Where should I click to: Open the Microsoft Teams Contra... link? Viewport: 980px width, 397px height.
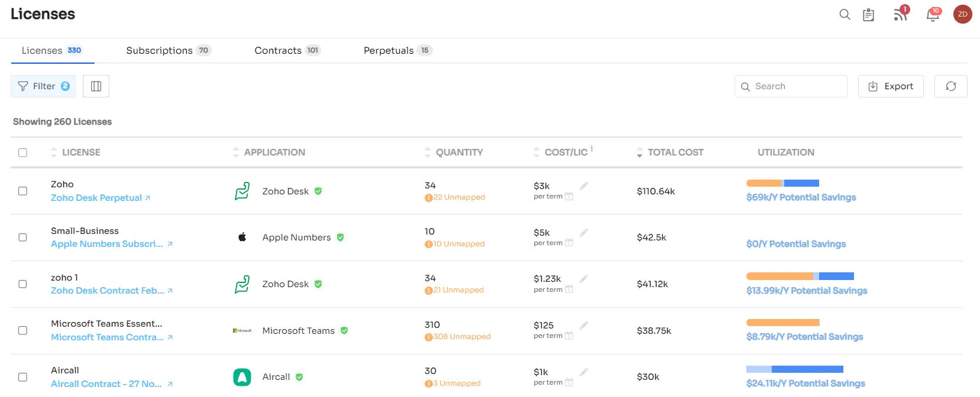coord(111,337)
